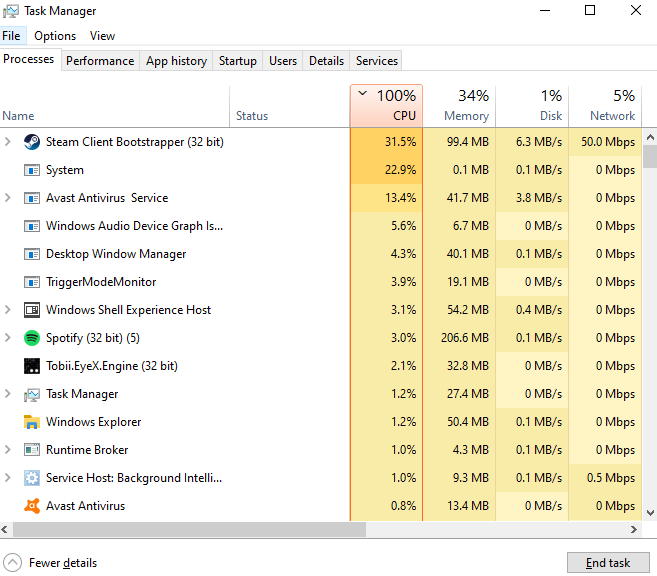Viewport: 657px width, 576px height.
Task: Click the Windows Explorer folder icon
Action: [x=32, y=422]
